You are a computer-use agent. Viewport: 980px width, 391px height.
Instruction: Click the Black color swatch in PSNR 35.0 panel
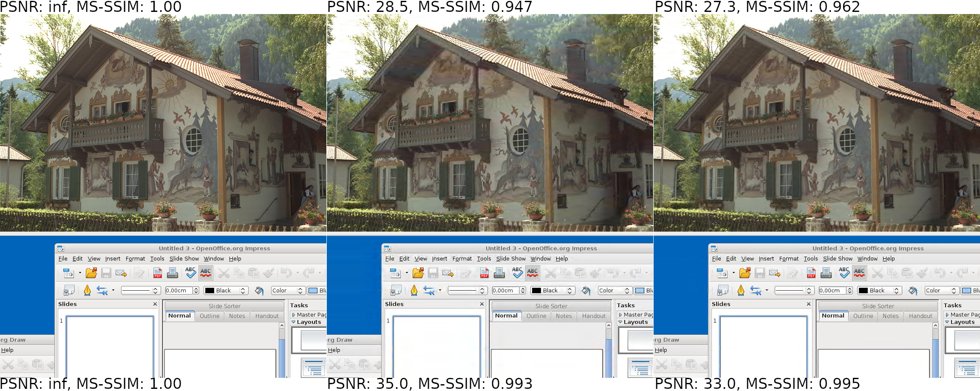pos(537,291)
